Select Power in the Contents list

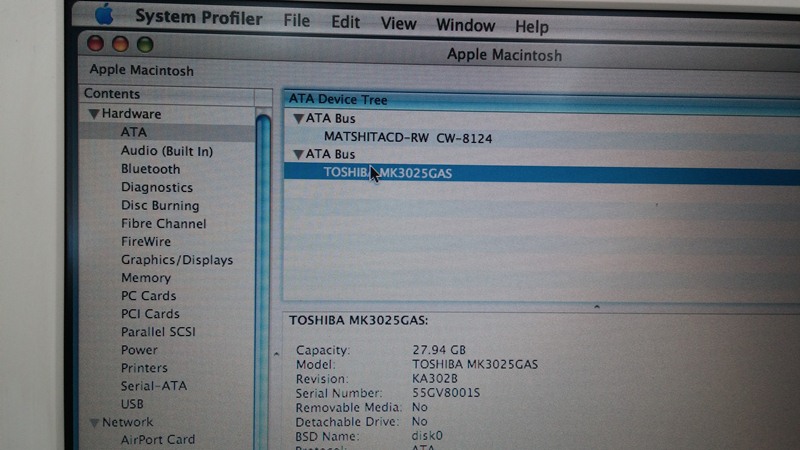pos(139,350)
